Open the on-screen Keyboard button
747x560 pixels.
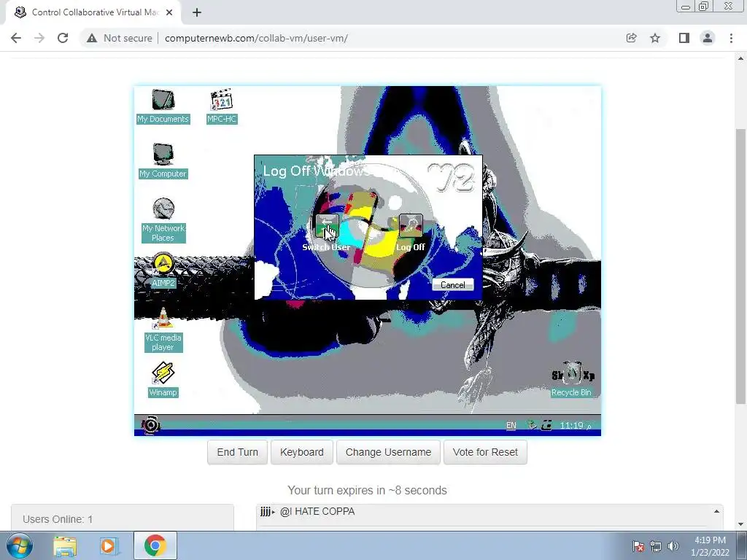pyautogui.click(x=301, y=452)
